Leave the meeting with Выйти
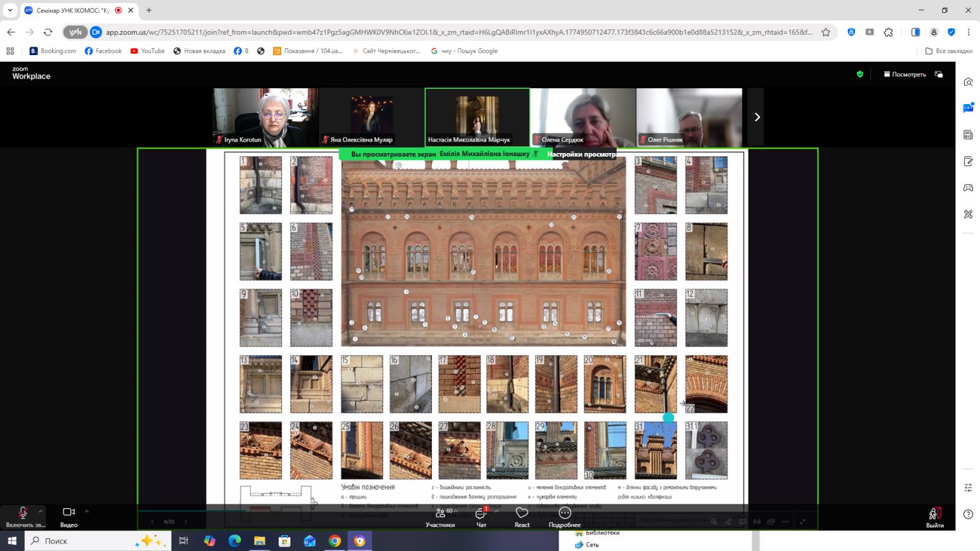The height and width of the screenshot is (551, 980). coord(935,517)
